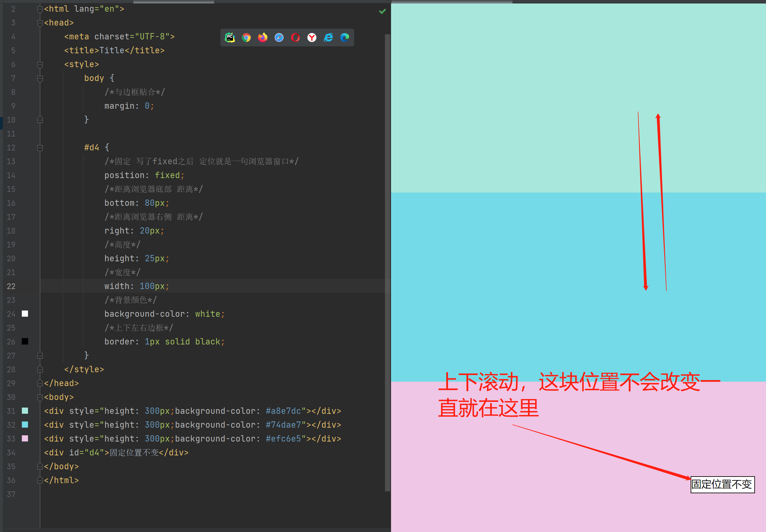Viewport: 766px width, 532px height.
Task: Open page in Microsoft Edge
Action: point(344,37)
